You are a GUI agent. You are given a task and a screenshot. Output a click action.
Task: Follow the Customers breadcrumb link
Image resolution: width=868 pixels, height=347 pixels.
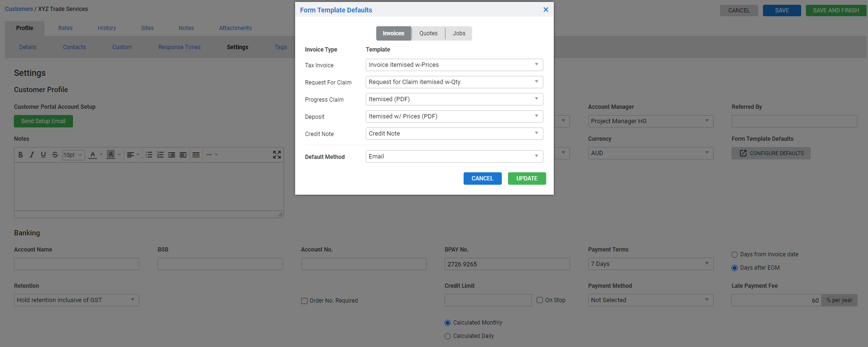point(19,9)
